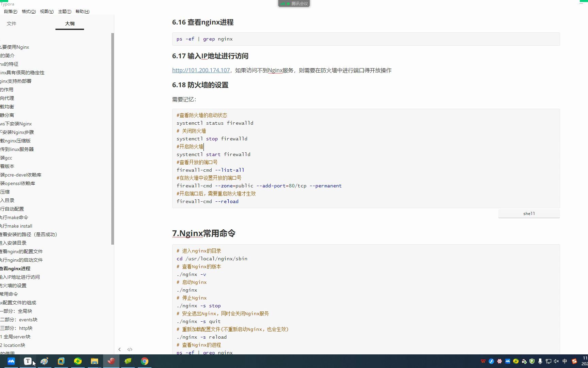Click the 7.Nginx常用命令 heading
This screenshot has height=368, width=588.
tap(204, 233)
